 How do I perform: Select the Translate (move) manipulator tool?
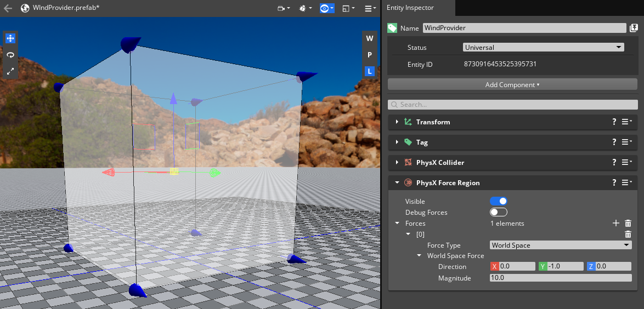pyautogui.click(x=10, y=38)
